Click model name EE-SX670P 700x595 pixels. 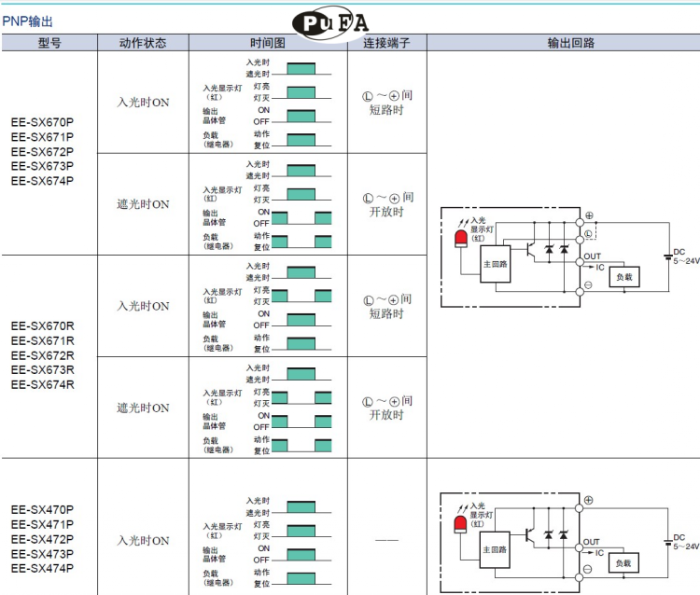(x=42, y=122)
